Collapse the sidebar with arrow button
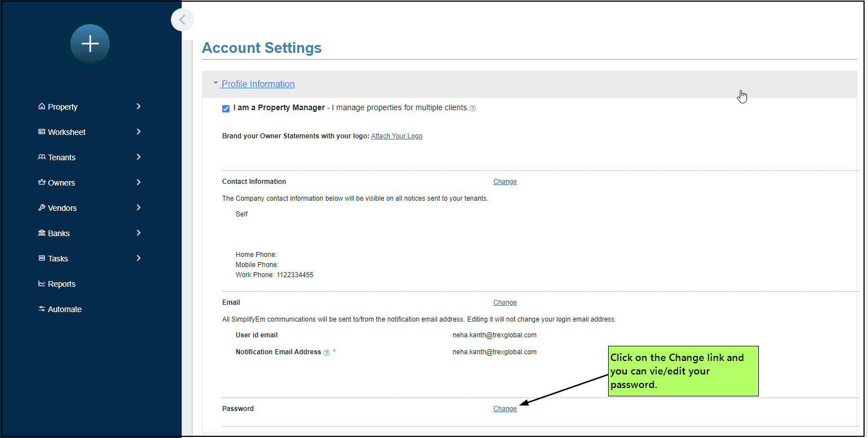Viewport: 868px width, 438px height. [182, 20]
